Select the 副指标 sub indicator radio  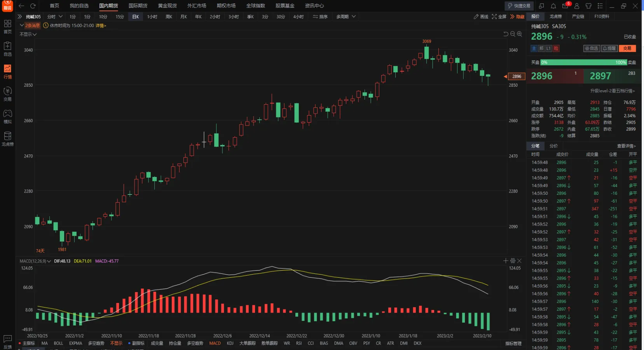click(136, 343)
